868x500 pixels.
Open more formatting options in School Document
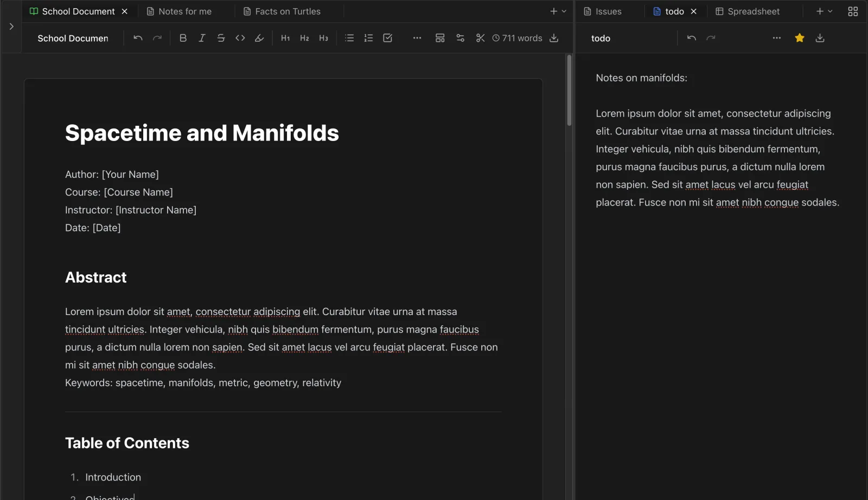click(x=417, y=38)
